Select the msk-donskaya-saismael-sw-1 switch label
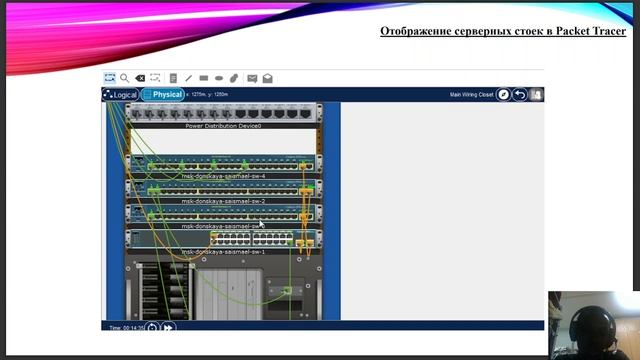This screenshot has width=640, height=360. tap(223, 252)
